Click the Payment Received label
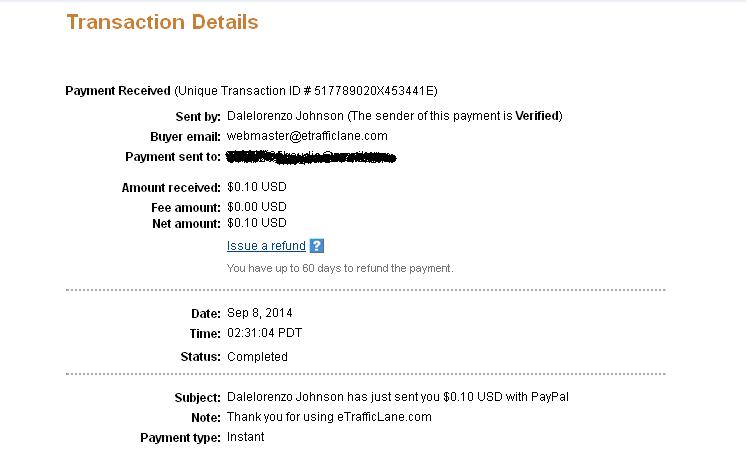This screenshot has height=470, width=748. [x=118, y=91]
